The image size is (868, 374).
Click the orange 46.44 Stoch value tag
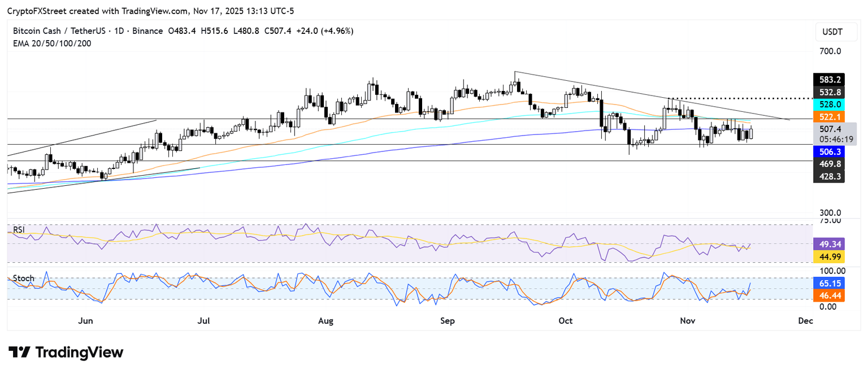click(x=828, y=295)
